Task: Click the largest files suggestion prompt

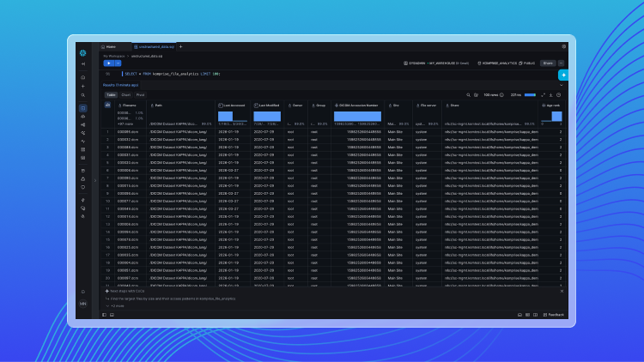Action: pos(171,299)
